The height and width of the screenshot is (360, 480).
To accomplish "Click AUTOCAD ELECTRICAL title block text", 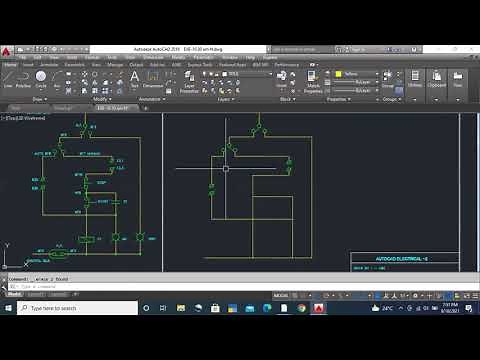I will pos(402,259).
